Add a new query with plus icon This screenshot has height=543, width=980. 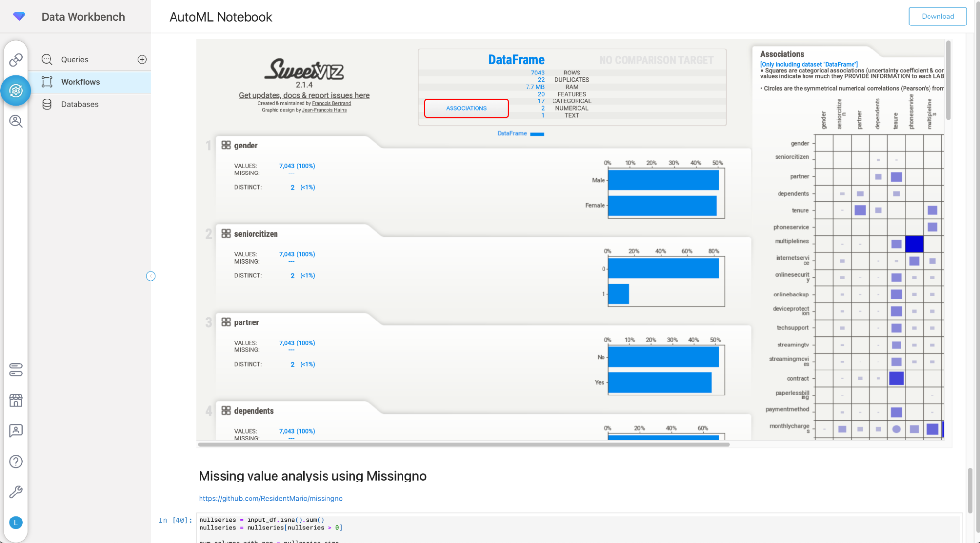point(142,59)
